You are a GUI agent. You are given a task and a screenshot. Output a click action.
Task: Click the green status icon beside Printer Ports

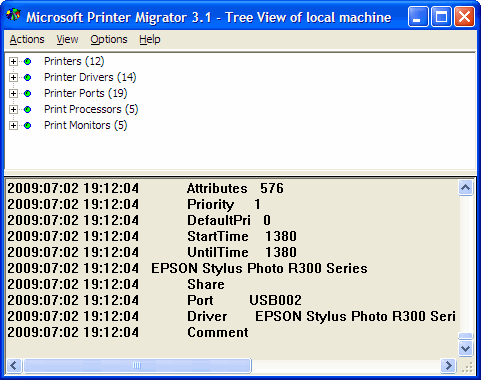pos(28,93)
